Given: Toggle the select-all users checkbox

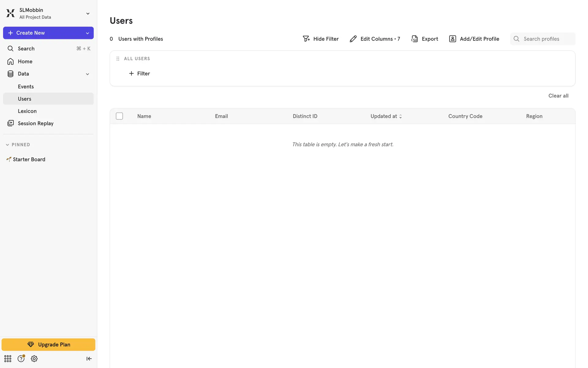Looking at the screenshot, I should [x=119, y=116].
